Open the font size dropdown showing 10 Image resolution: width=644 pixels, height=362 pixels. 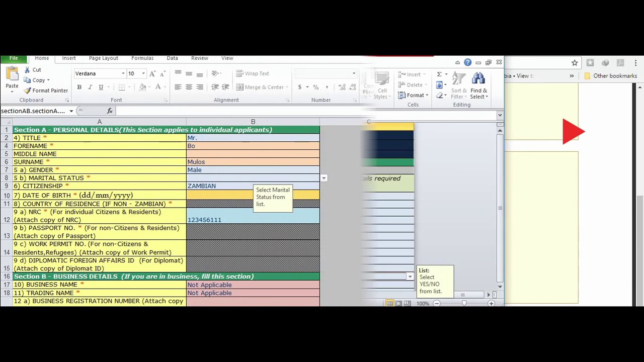coord(143,74)
